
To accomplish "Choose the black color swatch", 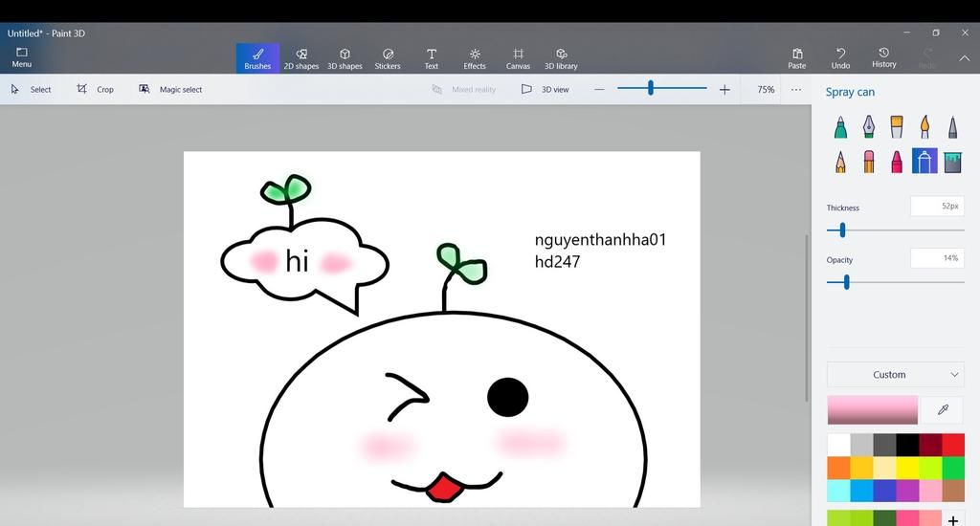I will (907, 445).
